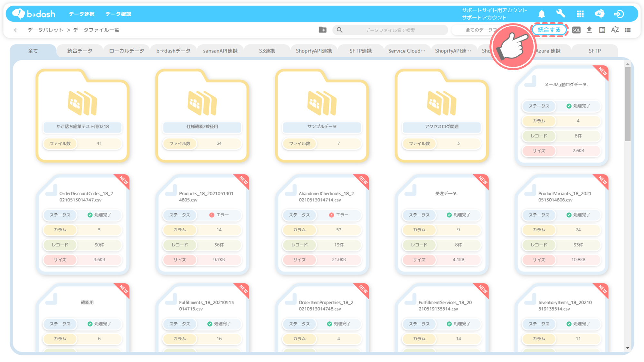Create a new folder with the folder-plus icon
The height and width of the screenshot is (362, 644).
click(323, 30)
